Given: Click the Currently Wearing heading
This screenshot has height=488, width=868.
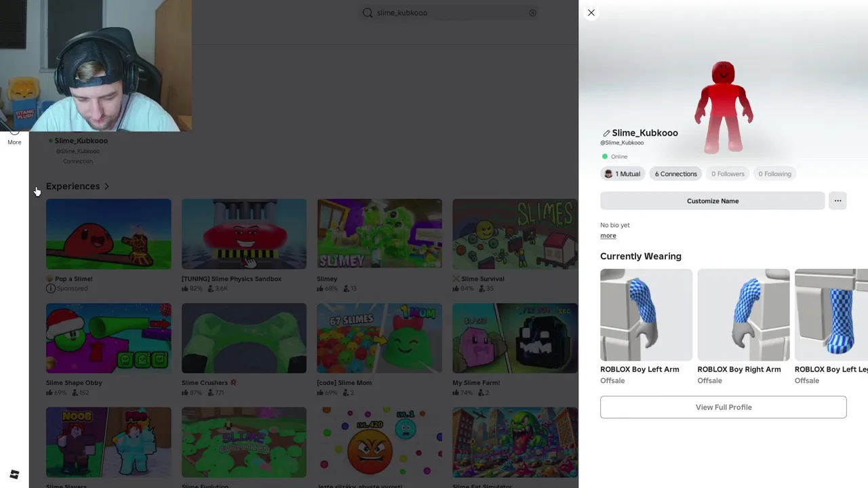Looking at the screenshot, I should [x=641, y=256].
